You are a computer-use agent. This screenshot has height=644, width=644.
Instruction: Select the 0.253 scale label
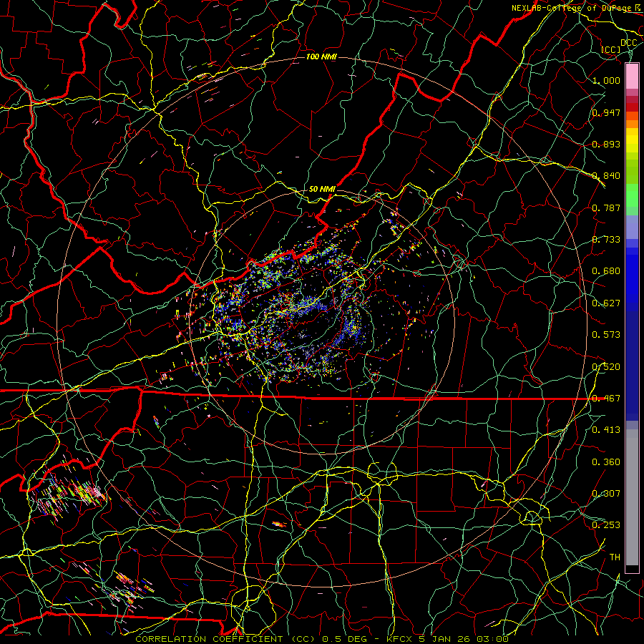point(606,525)
